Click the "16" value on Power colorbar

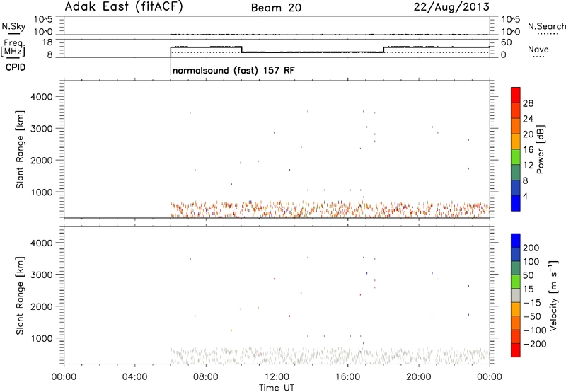point(528,150)
